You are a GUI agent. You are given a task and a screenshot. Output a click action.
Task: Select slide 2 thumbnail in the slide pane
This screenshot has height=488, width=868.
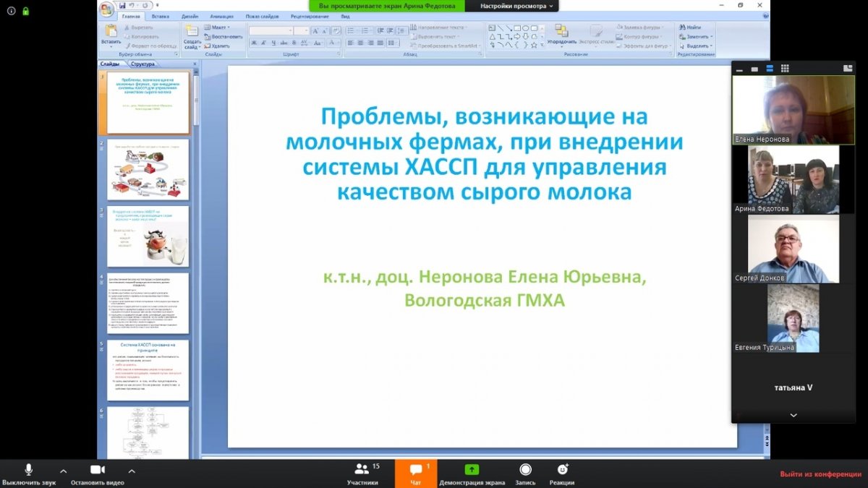click(148, 168)
